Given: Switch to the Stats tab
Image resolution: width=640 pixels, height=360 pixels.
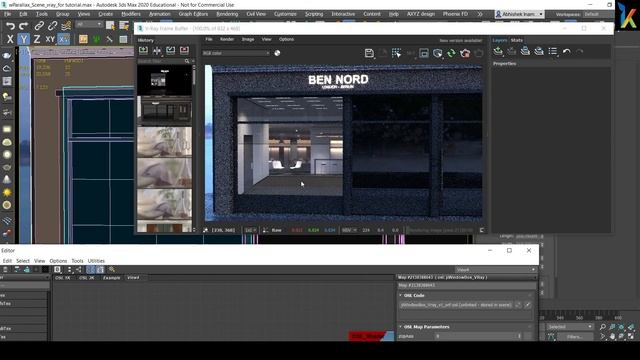Looking at the screenshot, I should (x=516, y=40).
